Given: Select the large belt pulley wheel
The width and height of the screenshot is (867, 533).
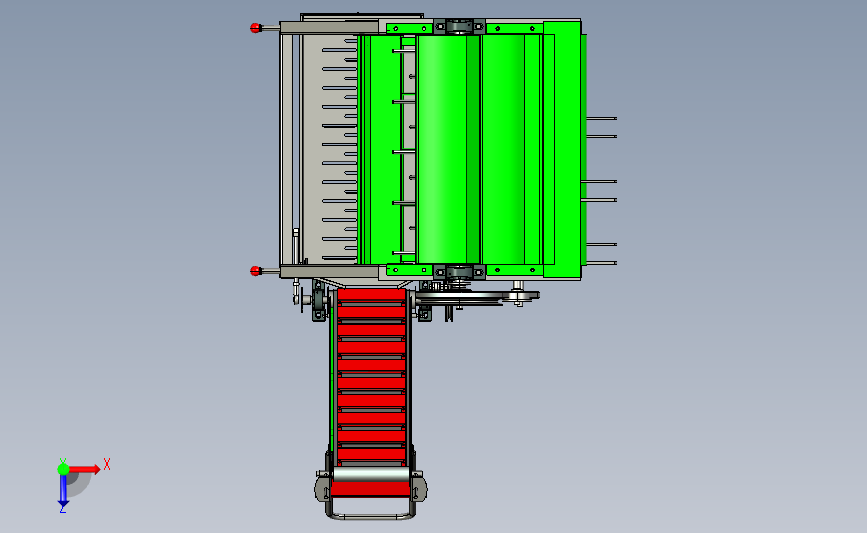Looking at the screenshot, I should 460,298.
